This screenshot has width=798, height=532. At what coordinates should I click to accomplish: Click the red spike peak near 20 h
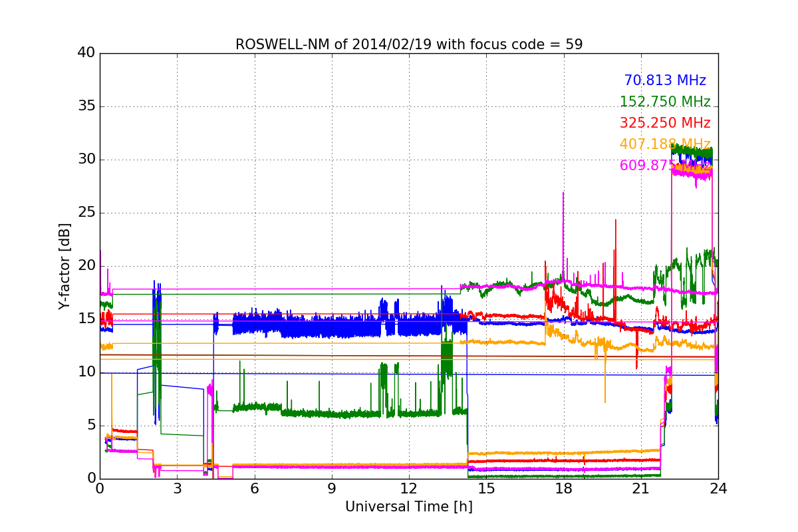[x=615, y=221]
